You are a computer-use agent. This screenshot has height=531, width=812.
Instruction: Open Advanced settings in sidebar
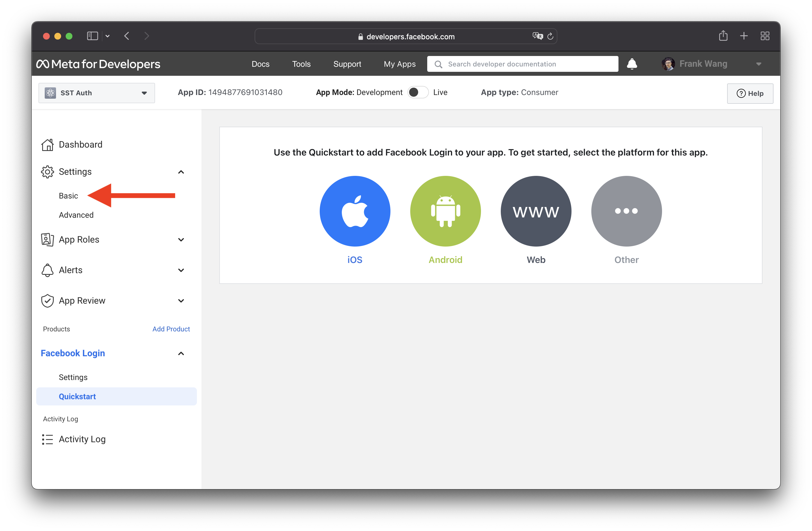click(76, 215)
